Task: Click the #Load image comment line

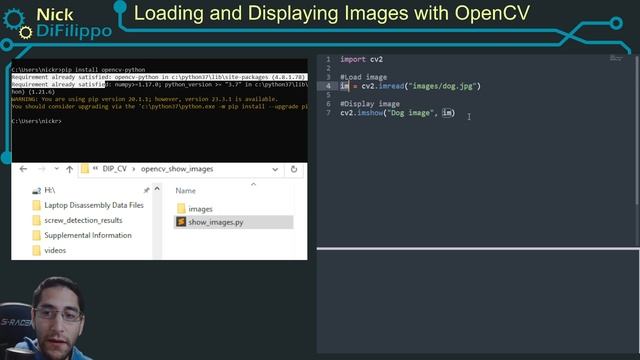Action: (x=363, y=77)
